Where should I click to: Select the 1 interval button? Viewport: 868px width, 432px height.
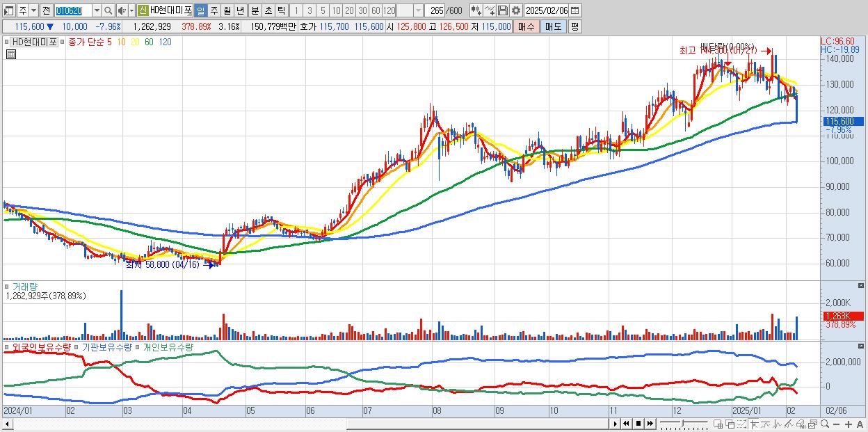click(x=296, y=10)
